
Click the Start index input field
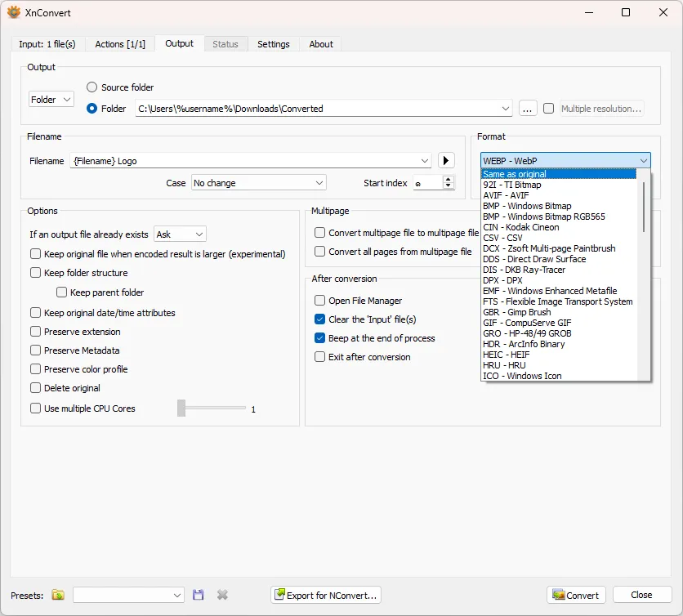[x=428, y=183]
